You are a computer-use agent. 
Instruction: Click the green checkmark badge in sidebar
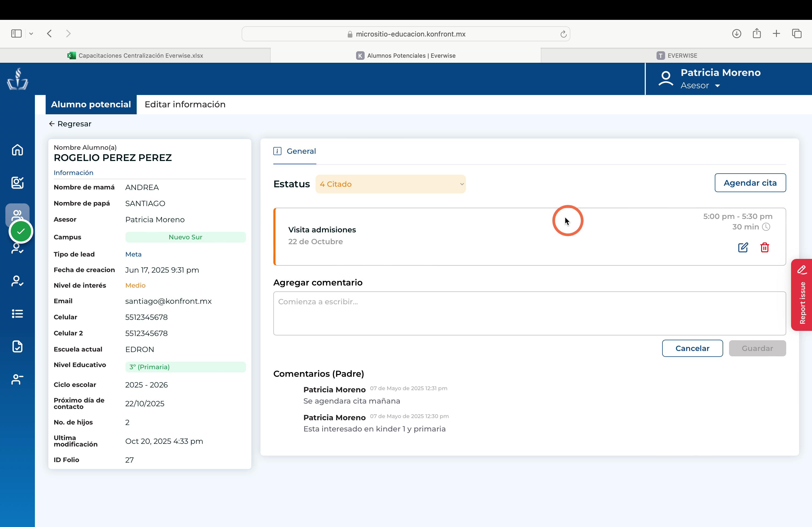click(x=21, y=232)
